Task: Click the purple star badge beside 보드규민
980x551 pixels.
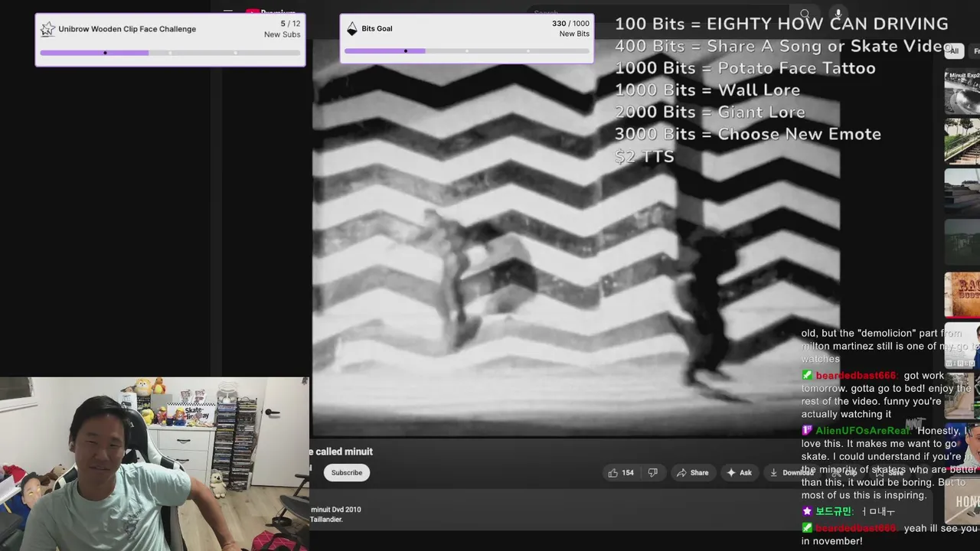Action: point(807,511)
